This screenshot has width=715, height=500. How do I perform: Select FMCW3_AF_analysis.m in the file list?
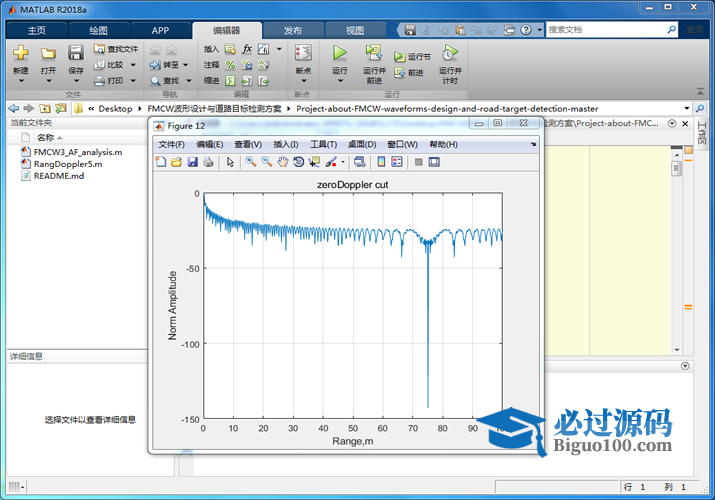(77, 152)
